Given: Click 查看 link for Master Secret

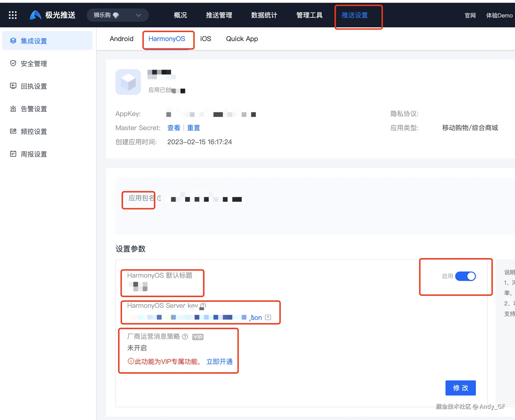Looking at the screenshot, I should 174,128.
